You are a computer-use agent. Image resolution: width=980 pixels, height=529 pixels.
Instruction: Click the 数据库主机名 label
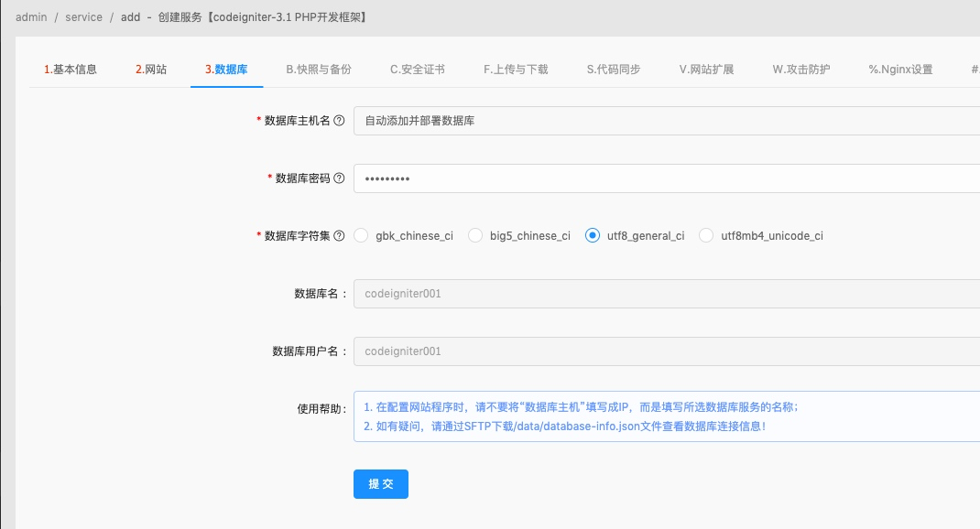(x=297, y=121)
